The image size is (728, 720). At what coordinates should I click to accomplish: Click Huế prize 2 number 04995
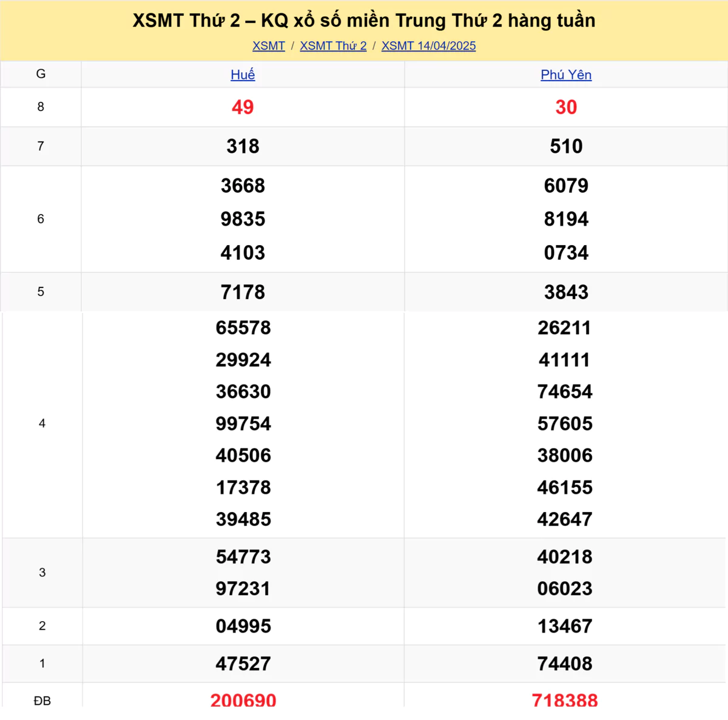[x=243, y=626]
